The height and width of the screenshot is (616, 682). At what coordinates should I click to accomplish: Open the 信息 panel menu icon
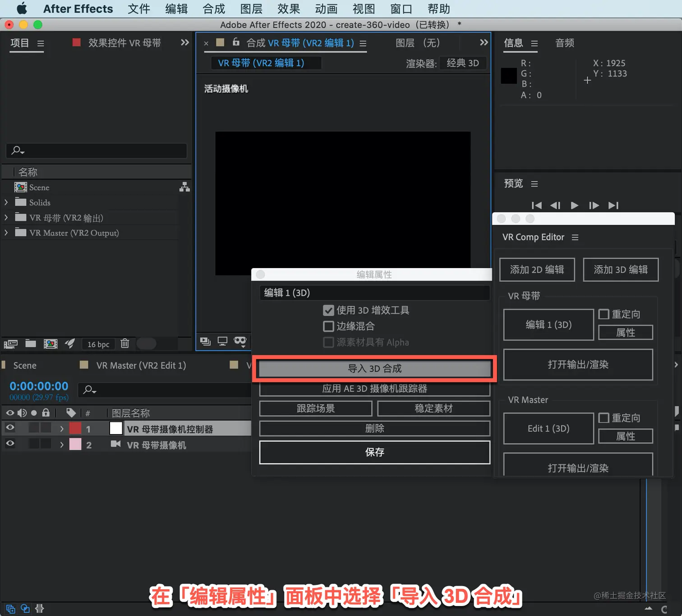[x=535, y=43]
